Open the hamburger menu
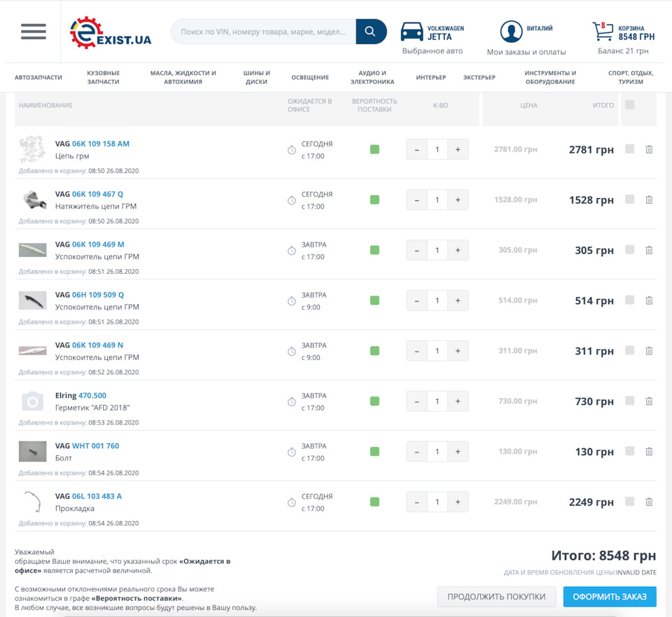Screen dimensions: 672x617 (34, 32)
